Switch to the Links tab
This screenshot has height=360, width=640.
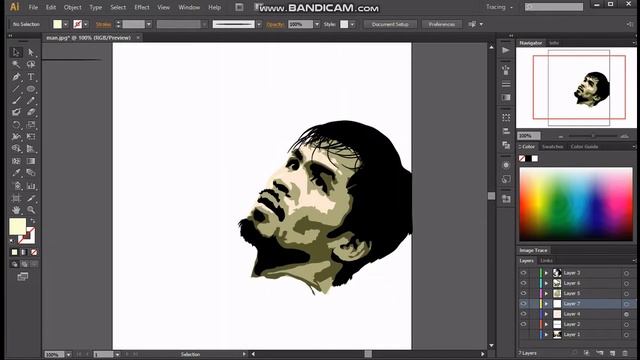[546, 260]
